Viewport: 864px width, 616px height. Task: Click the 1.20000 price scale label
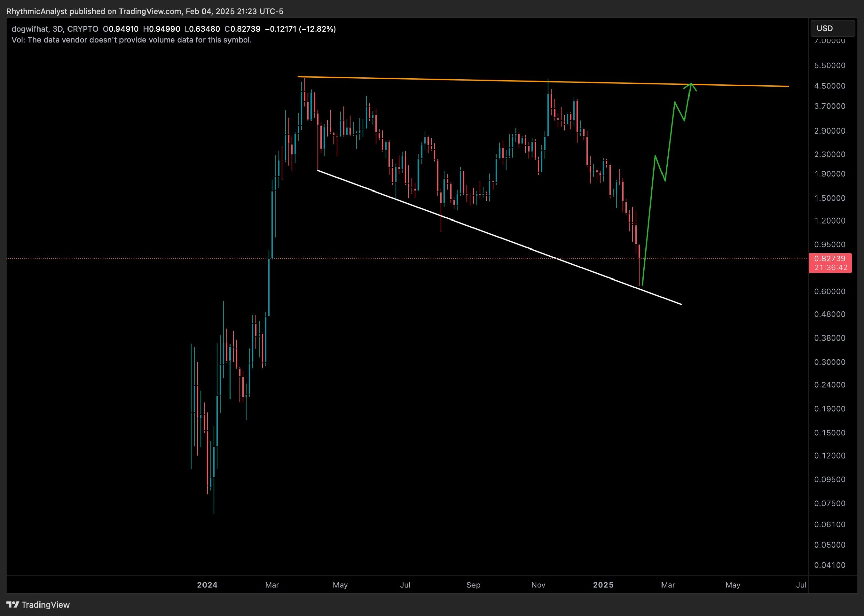[830, 221]
